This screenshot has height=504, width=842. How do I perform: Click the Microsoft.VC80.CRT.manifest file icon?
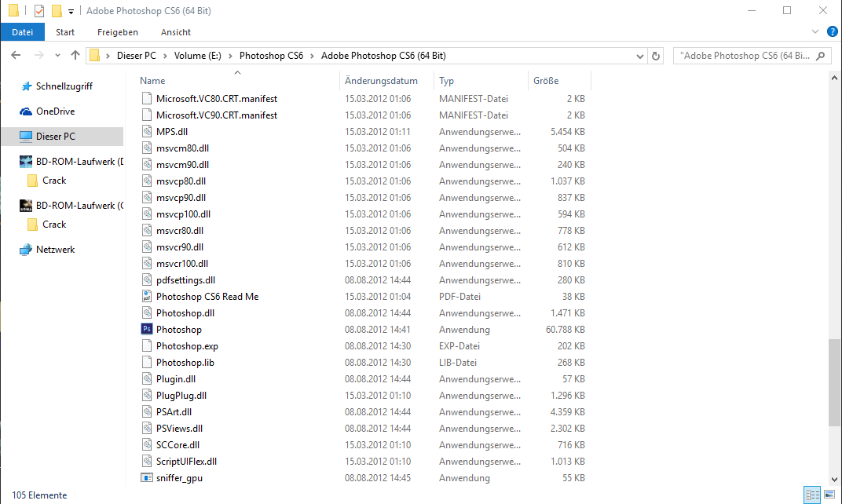[x=147, y=99]
